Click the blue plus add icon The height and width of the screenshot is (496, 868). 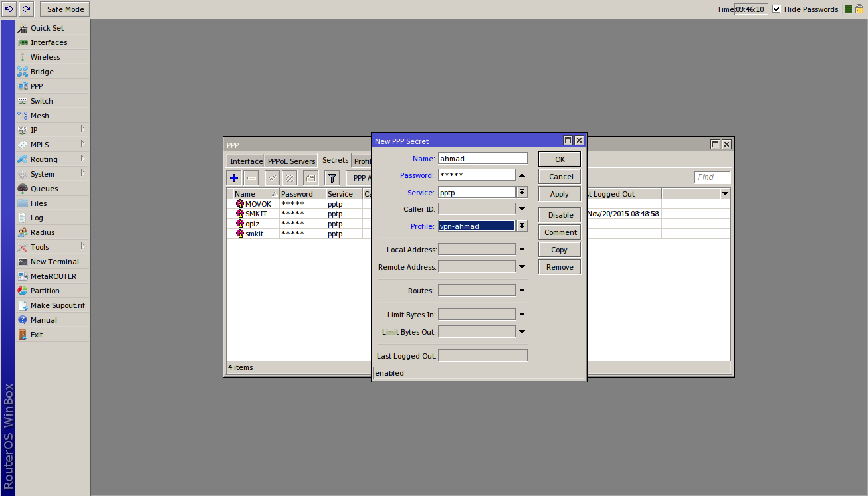click(x=234, y=178)
